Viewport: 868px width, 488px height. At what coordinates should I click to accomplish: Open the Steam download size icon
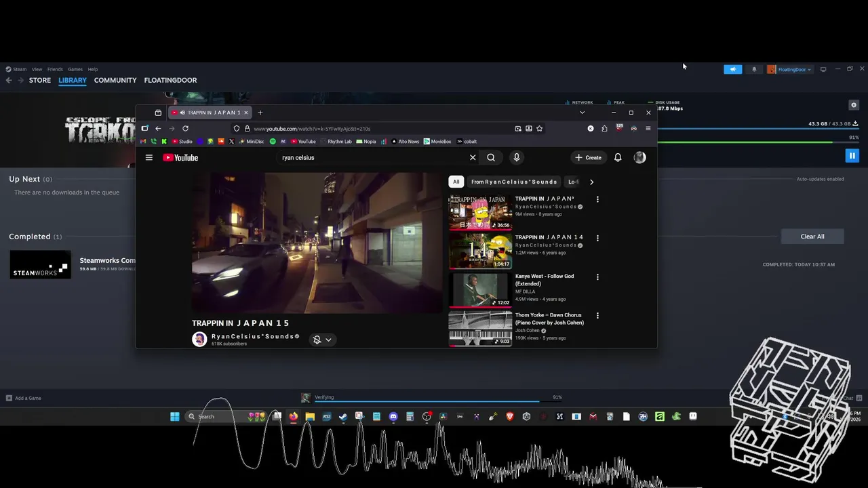(x=855, y=123)
